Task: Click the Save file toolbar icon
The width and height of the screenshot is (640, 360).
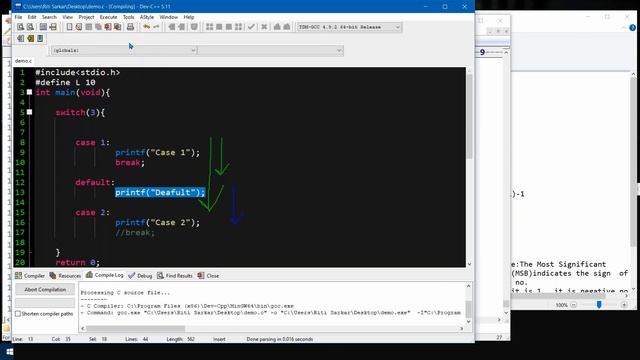Action: point(89,27)
